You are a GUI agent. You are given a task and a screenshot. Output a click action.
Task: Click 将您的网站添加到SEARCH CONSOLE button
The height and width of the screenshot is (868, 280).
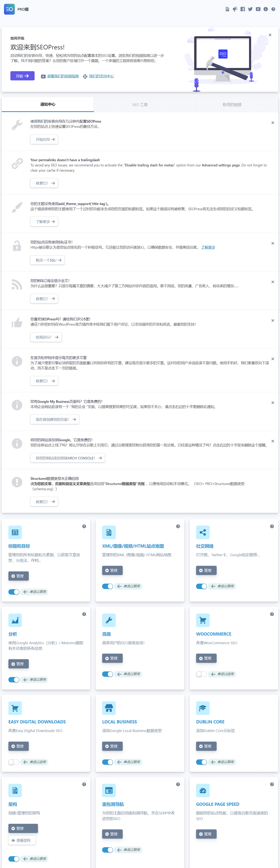point(68,458)
